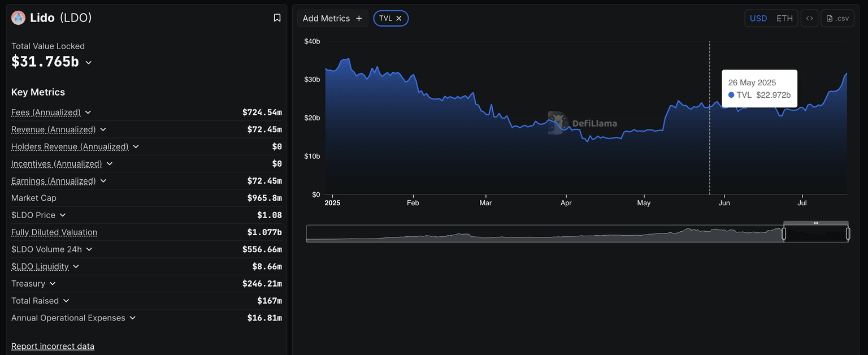Screen dimensions: 868x355
Task: Click right handle of time range slider
Action: click(848, 233)
